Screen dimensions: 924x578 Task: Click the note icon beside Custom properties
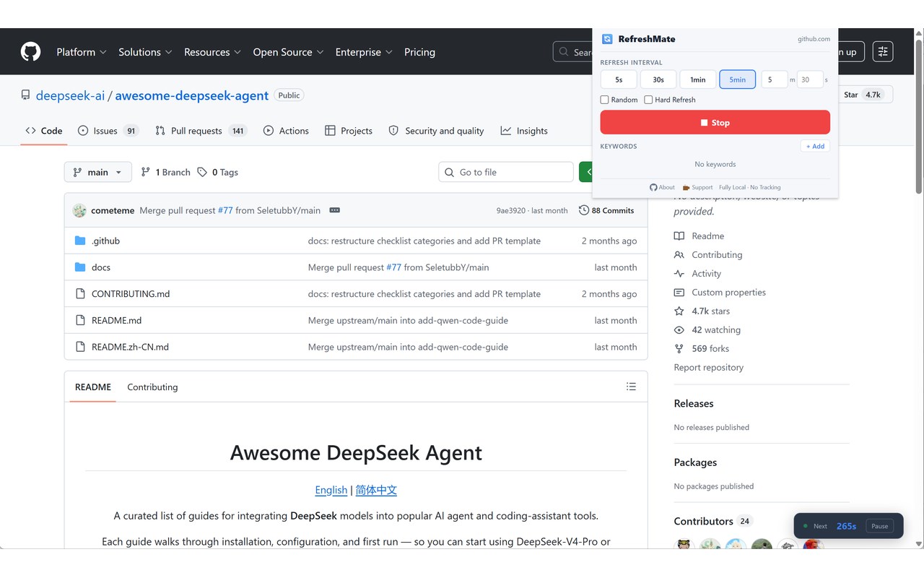(679, 293)
